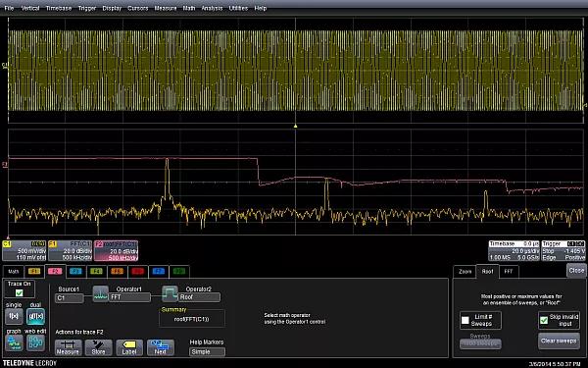Toggle the Trace On checkbox
Image resolution: width=588 pixels, height=368 pixels.
click(x=19, y=292)
